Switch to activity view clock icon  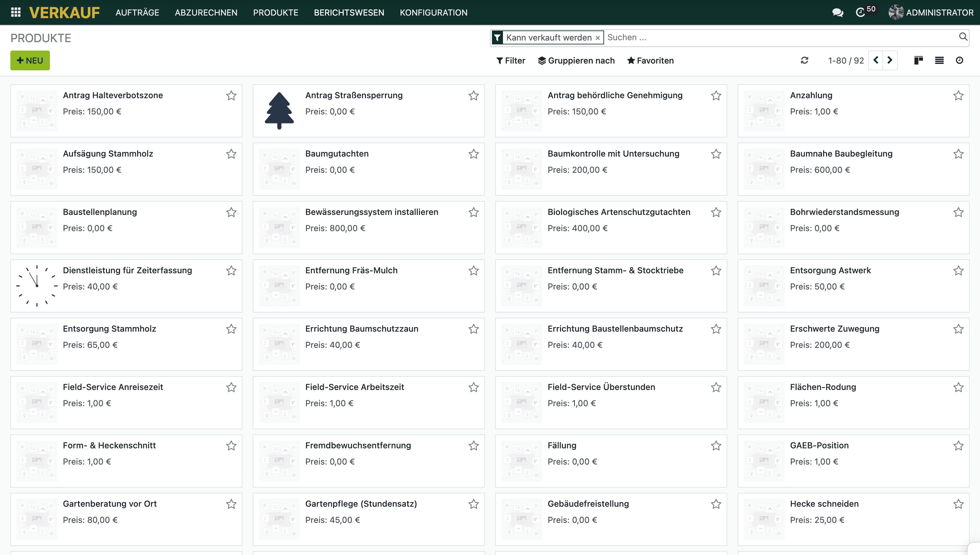pyautogui.click(x=960, y=60)
